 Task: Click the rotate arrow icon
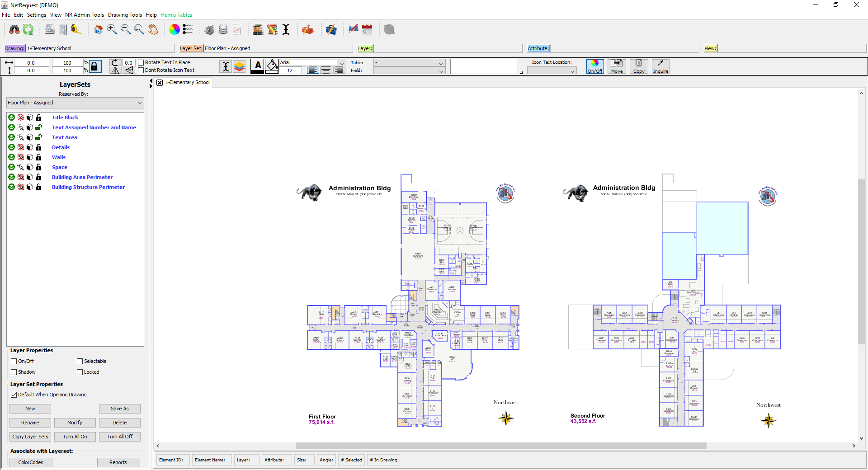point(115,63)
